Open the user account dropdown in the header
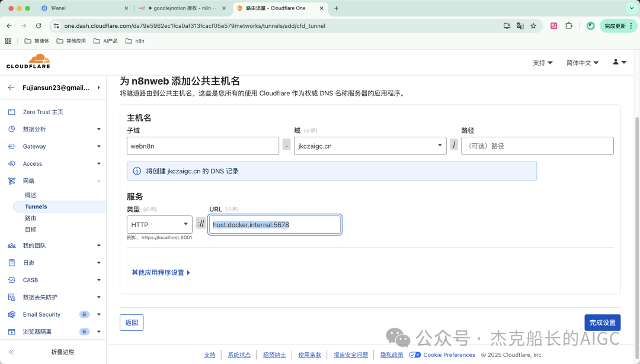Image resolution: width=640 pixels, height=364 pixels. (619, 62)
